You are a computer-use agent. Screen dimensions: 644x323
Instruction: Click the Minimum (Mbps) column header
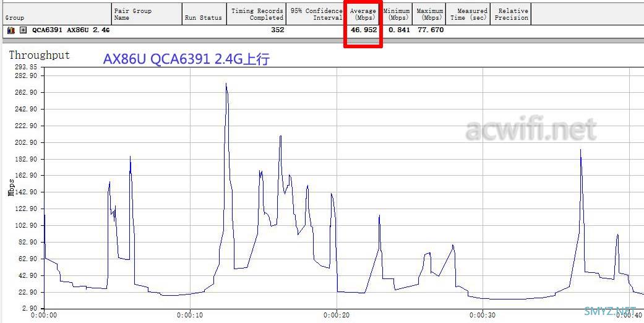(397, 14)
